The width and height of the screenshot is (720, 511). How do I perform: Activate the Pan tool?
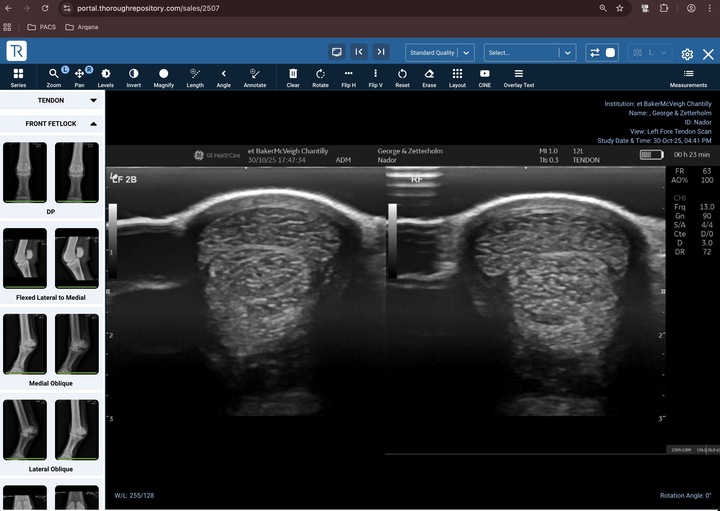[x=79, y=75]
